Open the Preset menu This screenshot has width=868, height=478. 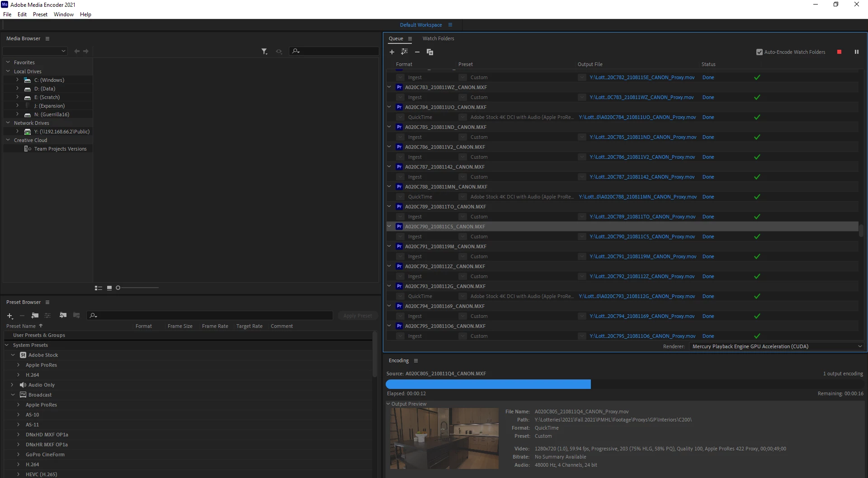tap(40, 14)
